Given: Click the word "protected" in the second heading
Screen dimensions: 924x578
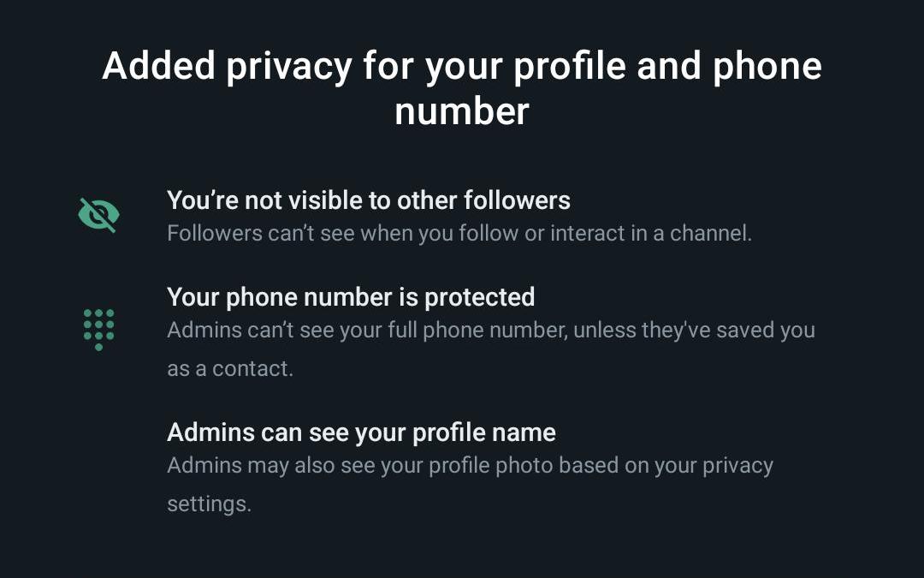Looking at the screenshot, I should (480, 297).
